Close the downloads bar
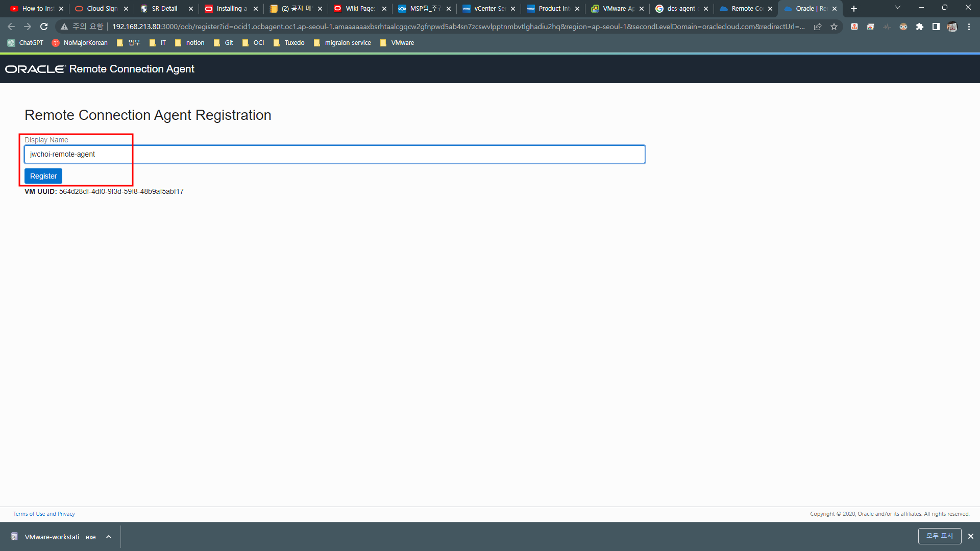 (x=971, y=536)
